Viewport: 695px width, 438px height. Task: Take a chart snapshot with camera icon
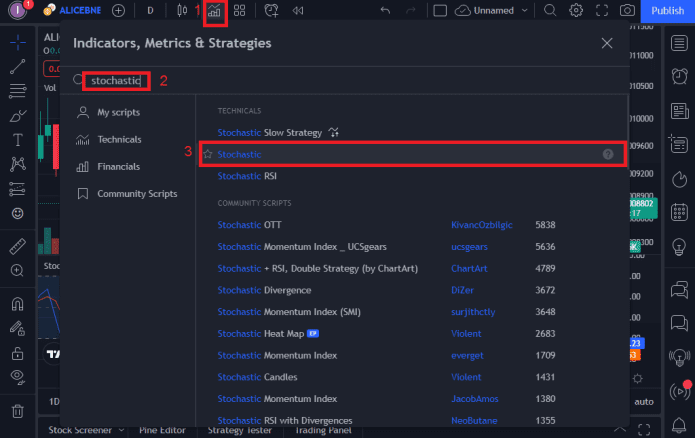pyautogui.click(x=627, y=10)
